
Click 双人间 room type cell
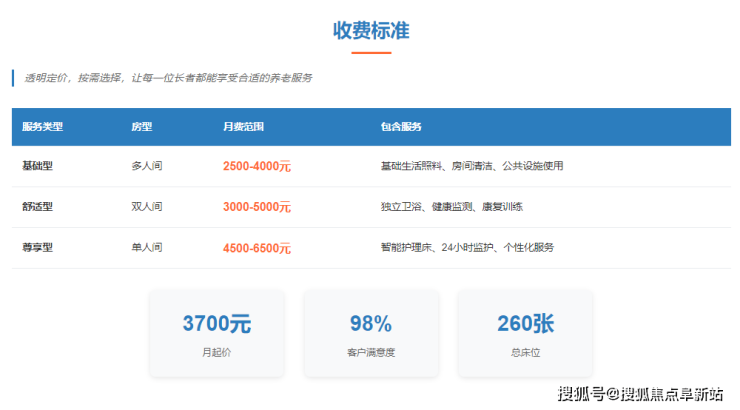(x=146, y=207)
